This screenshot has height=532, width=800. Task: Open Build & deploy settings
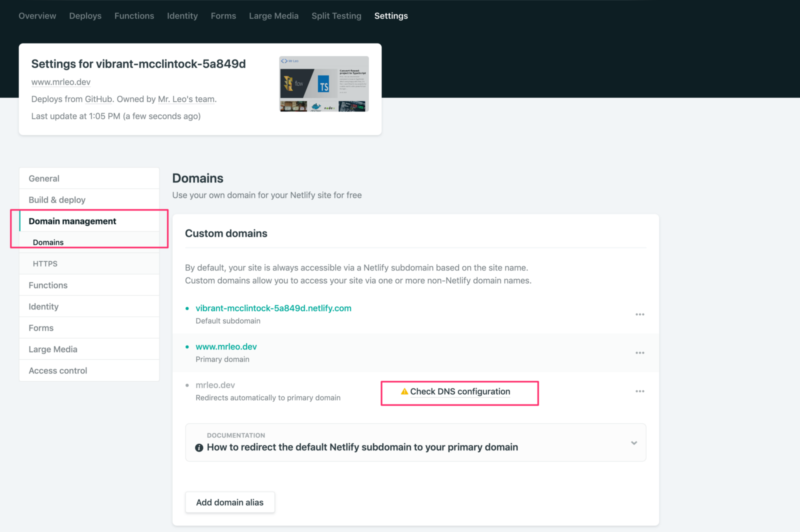click(x=89, y=200)
